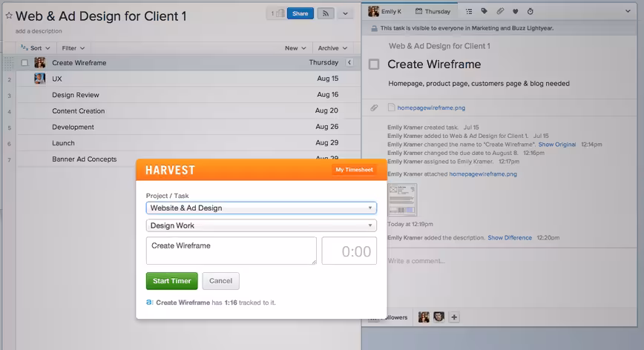
Task: Open the Website & Ad Design project dropdown
Action: tap(261, 208)
